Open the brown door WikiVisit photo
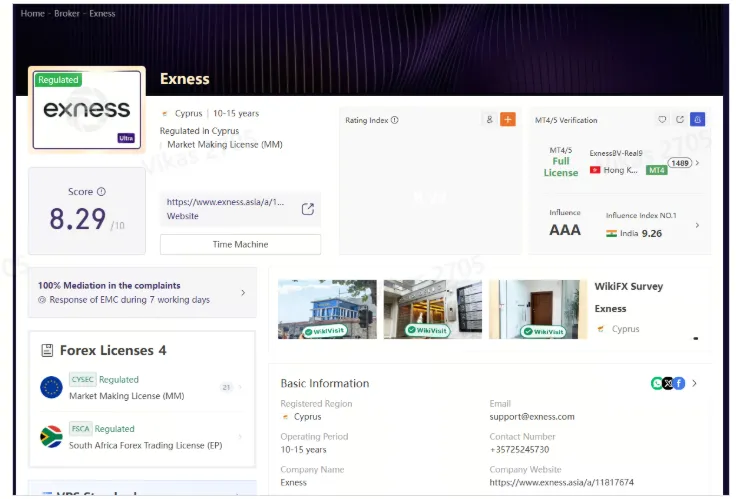Image resolution: width=736 pixels, height=499 pixels. click(538, 309)
